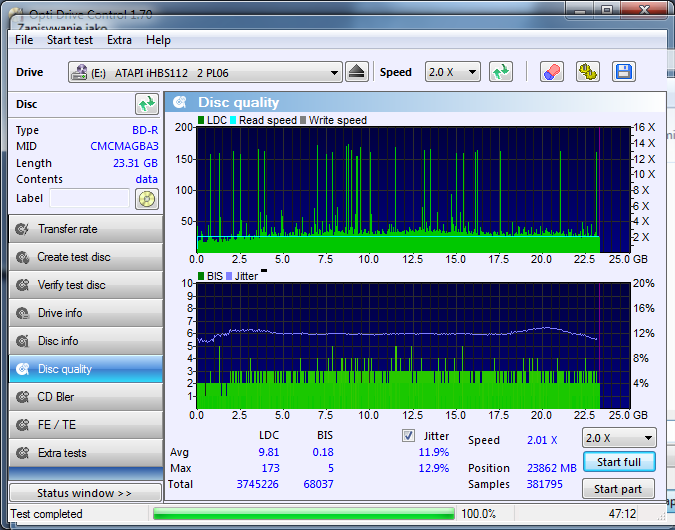The height and width of the screenshot is (530, 675).
Task: Click the Samples value 381795
Action: click(545, 484)
